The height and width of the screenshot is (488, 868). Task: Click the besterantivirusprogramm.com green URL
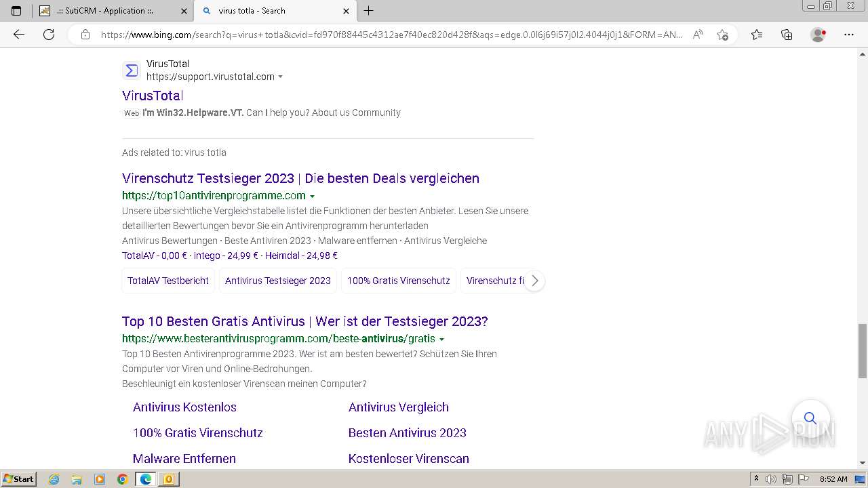(x=279, y=339)
